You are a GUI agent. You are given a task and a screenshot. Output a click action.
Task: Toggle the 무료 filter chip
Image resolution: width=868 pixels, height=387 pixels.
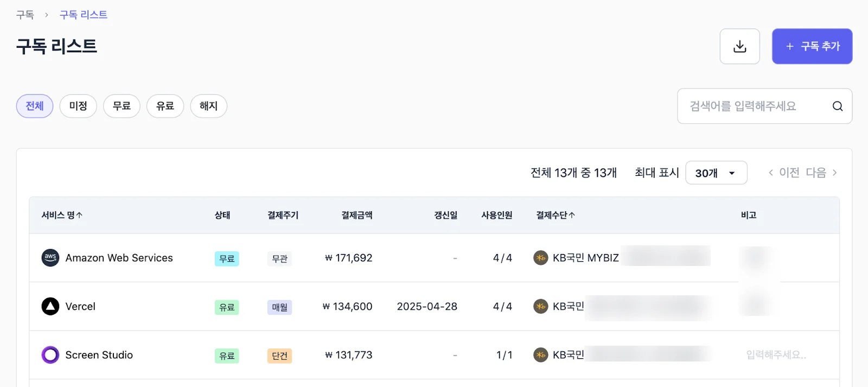[122, 106]
